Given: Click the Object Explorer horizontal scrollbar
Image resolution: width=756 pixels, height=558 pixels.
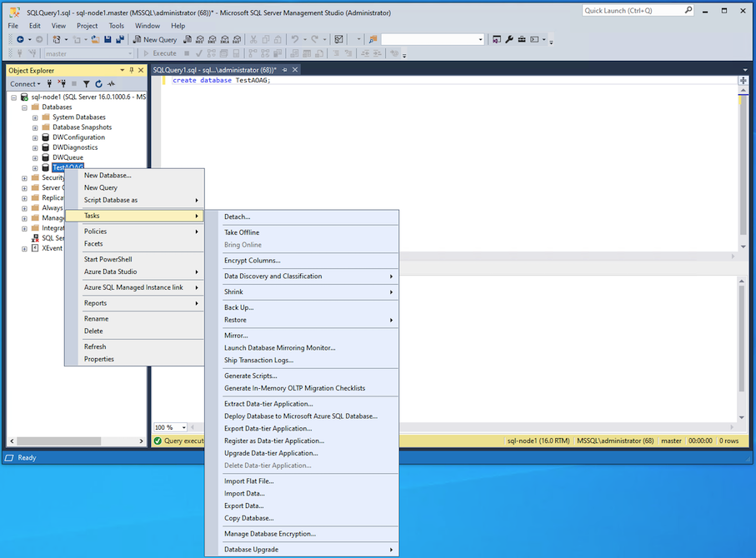Looking at the screenshot, I should pos(78,441).
